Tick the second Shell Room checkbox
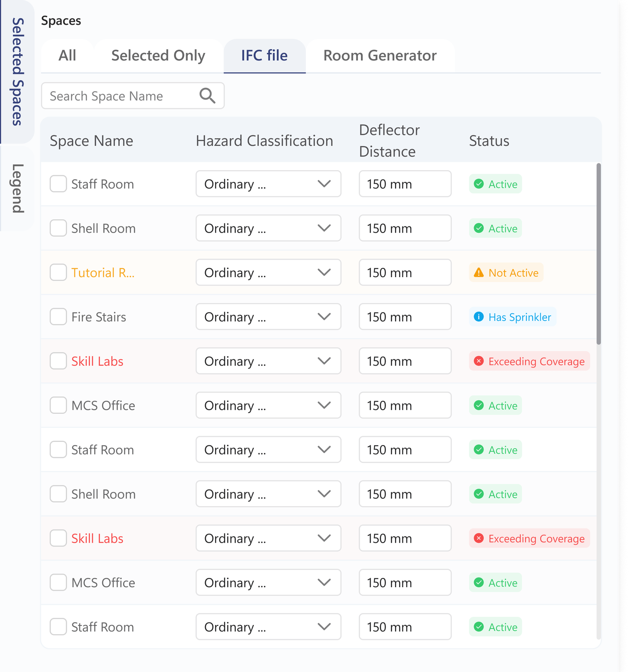This screenshot has height=672, width=629. 58,494
